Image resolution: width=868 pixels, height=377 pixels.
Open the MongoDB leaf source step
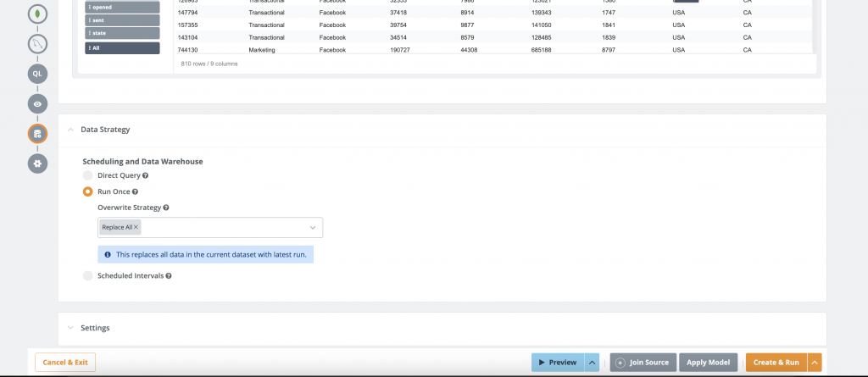[x=37, y=14]
